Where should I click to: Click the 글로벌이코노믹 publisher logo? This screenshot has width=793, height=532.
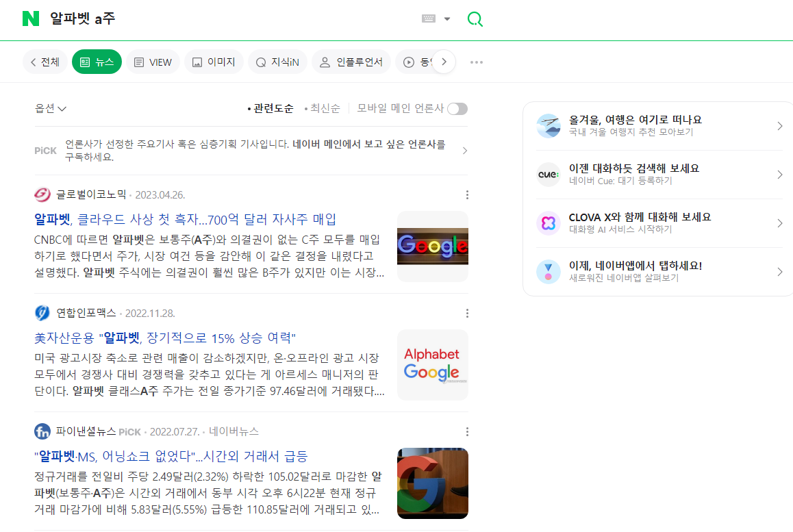click(x=42, y=194)
